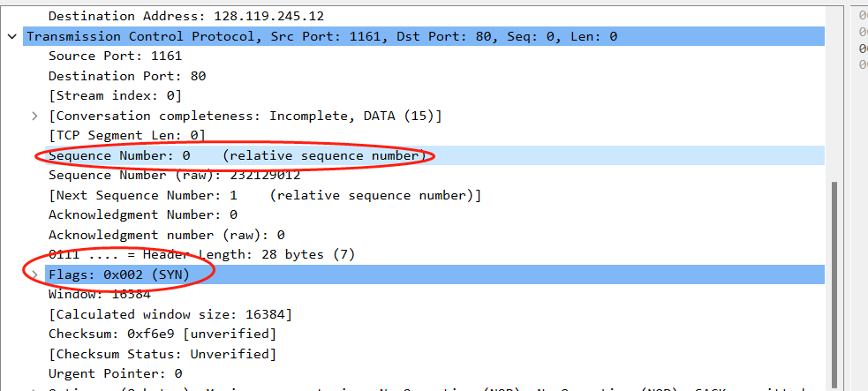Expand the Flags: 0x002 (SYN) field
Image resolution: width=868 pixels, height=391 pixels.
click(34, 275)
